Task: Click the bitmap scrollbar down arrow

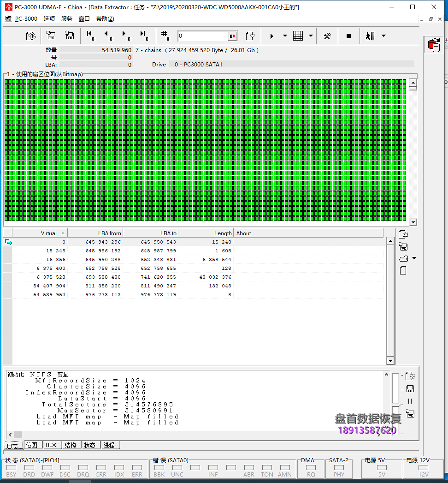Action: [x=413, y=222]
